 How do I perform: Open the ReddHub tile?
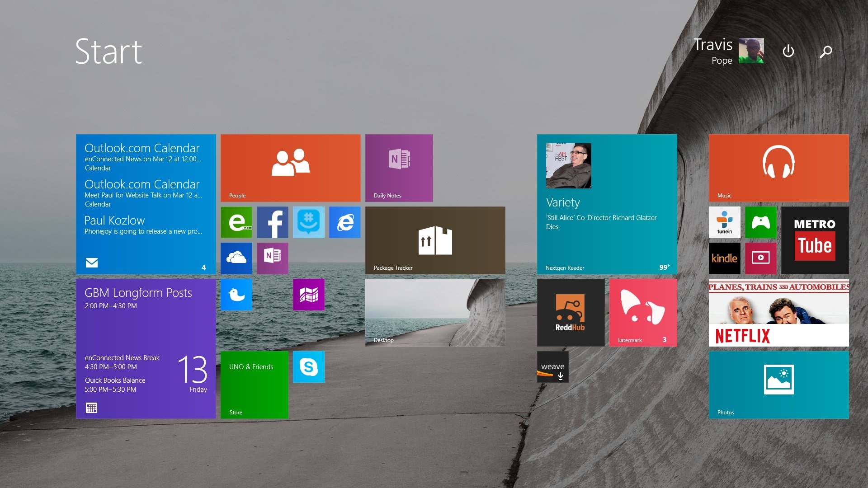[x=571, y=312]
